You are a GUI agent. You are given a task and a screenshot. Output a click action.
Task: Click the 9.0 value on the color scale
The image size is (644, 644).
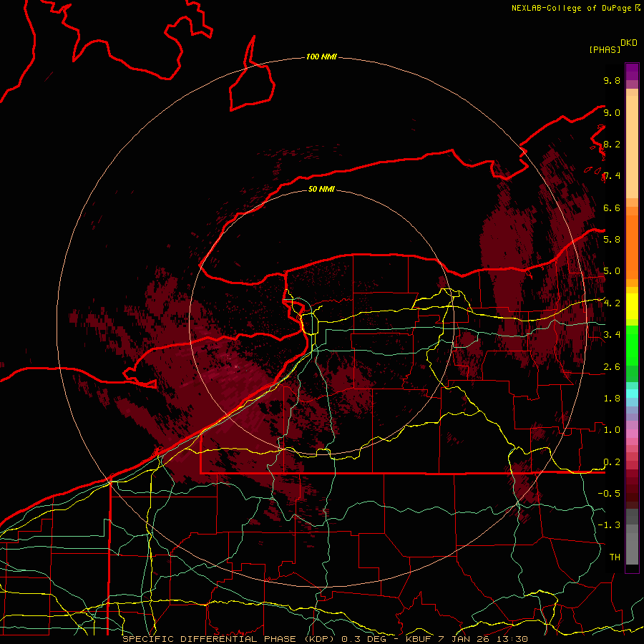click(x=612, y=112)
